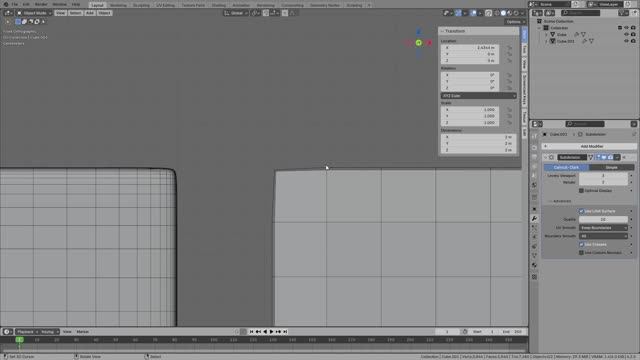Image resolution: width=640 pixels, height=360 pixels.
Task: Click the Location X value field
Action: 470,47
